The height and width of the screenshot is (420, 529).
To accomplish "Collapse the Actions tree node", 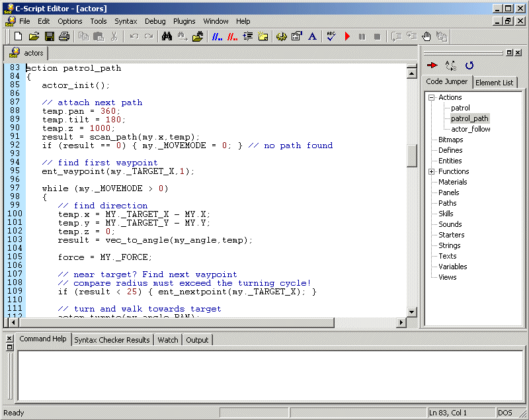I will point(431,98).
